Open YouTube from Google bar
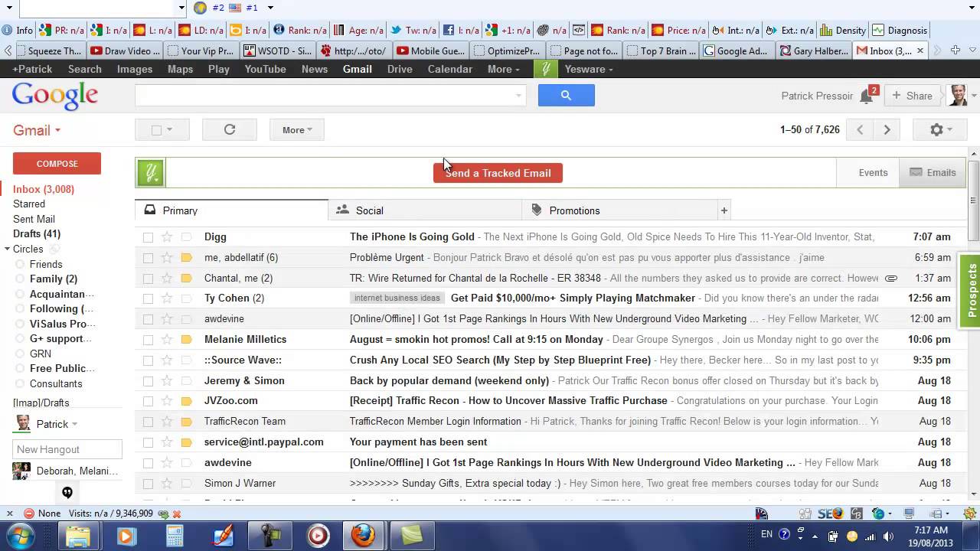Image resolution: width=980 pixels, height=551 pixels. [x=265, y=69]
